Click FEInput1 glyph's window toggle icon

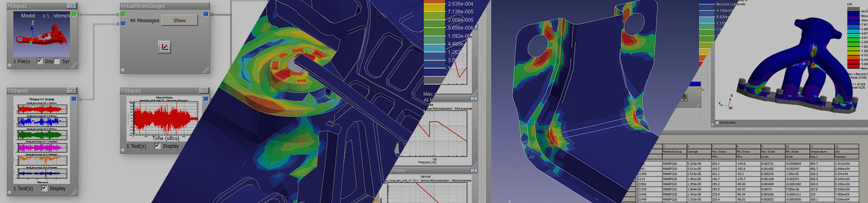pyautogui.click(x=71, y=6)
